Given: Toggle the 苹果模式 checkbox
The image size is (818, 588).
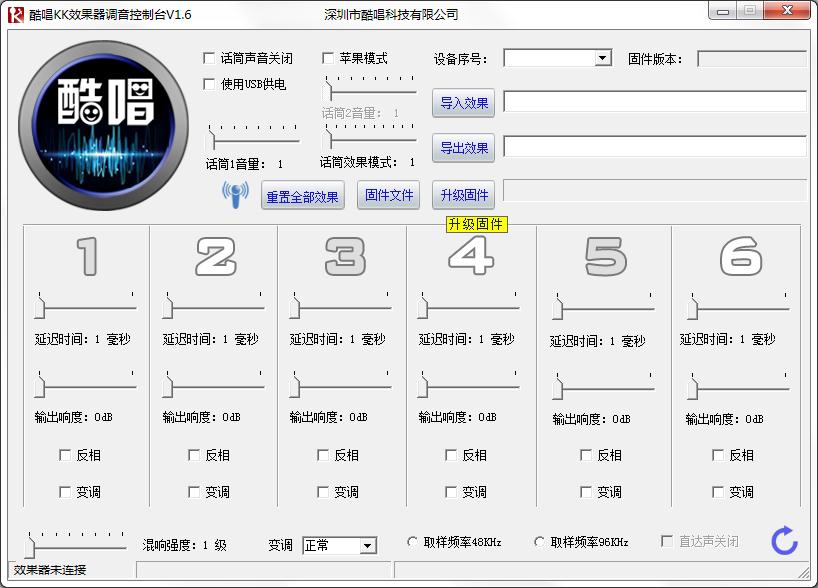Looking at the screenshot, I should [328, 58].
